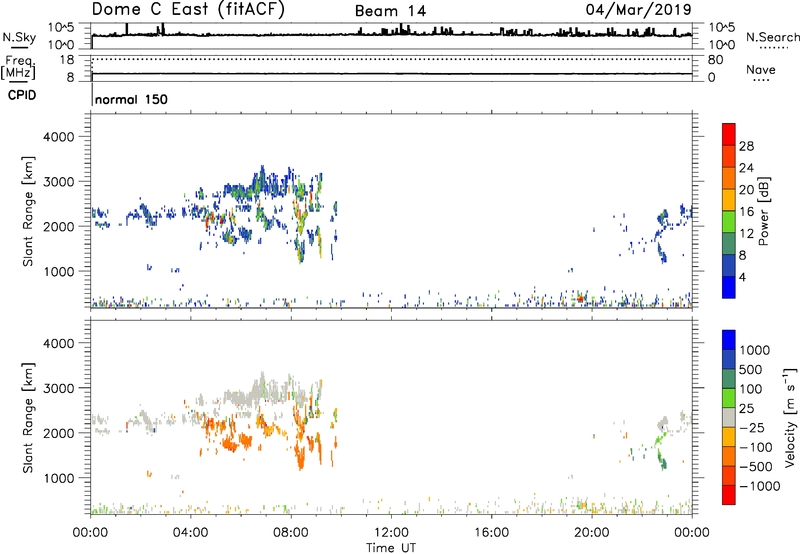This screenshot has height=554, width=800.
Task: Click the "4000" tick in the power panel
Action: pos(59,137)
